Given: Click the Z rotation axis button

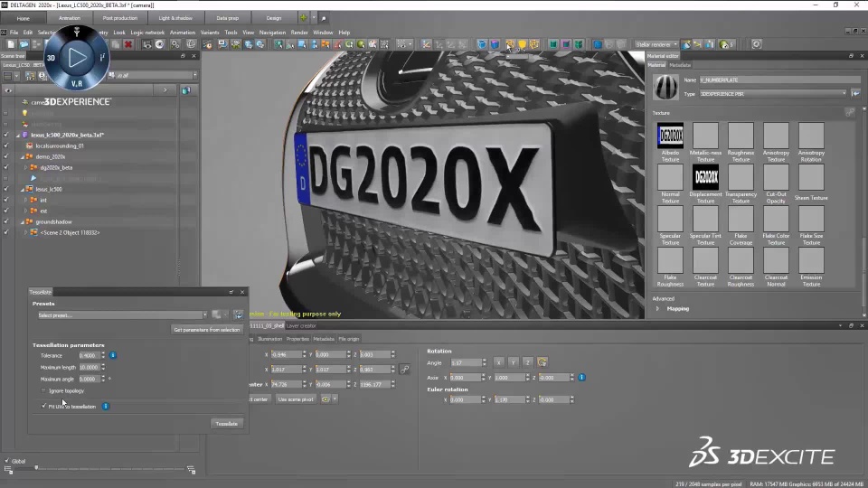Looking at the screenshot, I should pos(527,362).
